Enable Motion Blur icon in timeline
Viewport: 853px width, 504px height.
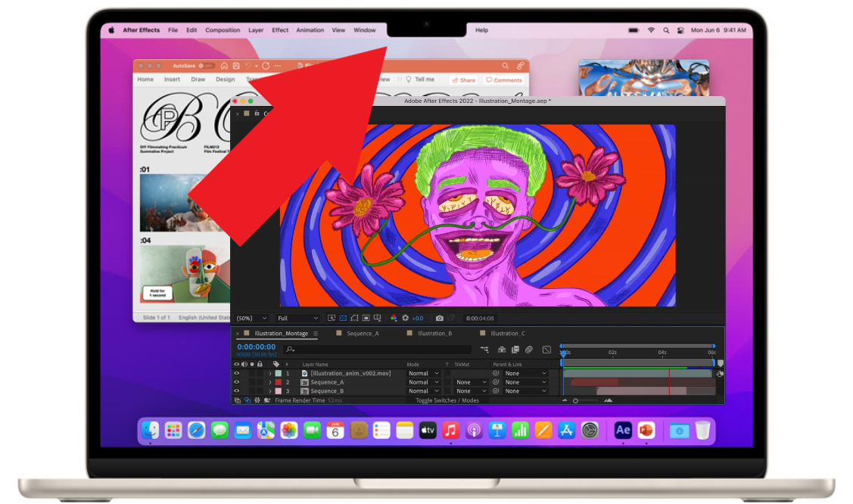click(529, 350)
